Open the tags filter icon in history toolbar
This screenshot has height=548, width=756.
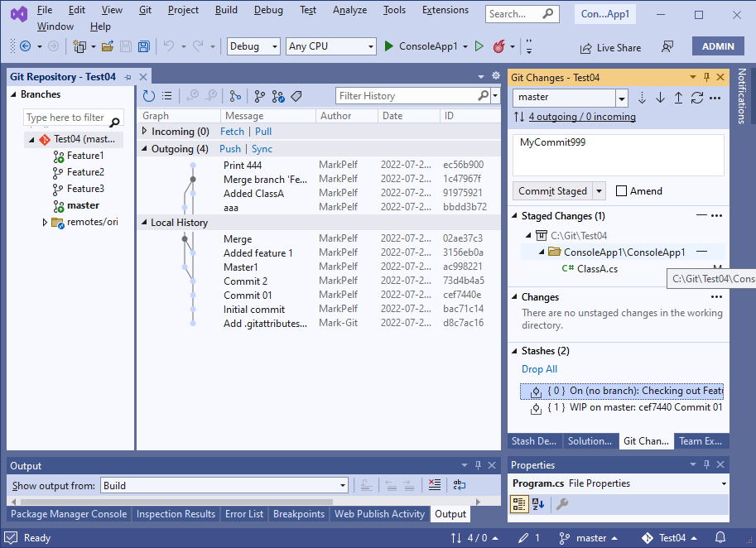tap(296, 96)
